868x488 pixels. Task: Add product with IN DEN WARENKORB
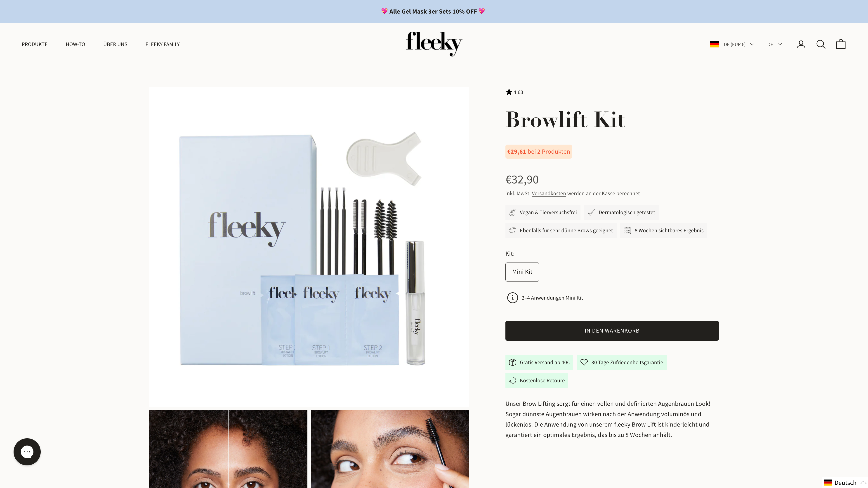(x=612, y=330)
